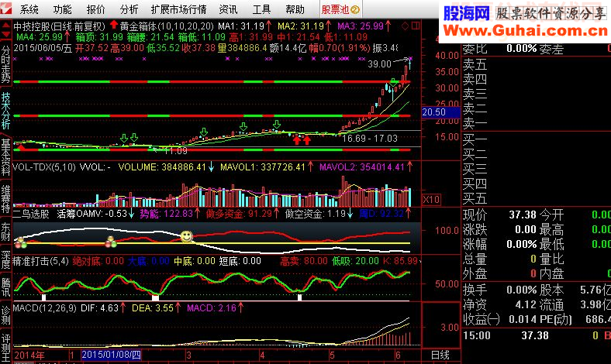
Task: Switch to the 基本资料 side tab
Action: coord(5,157)
